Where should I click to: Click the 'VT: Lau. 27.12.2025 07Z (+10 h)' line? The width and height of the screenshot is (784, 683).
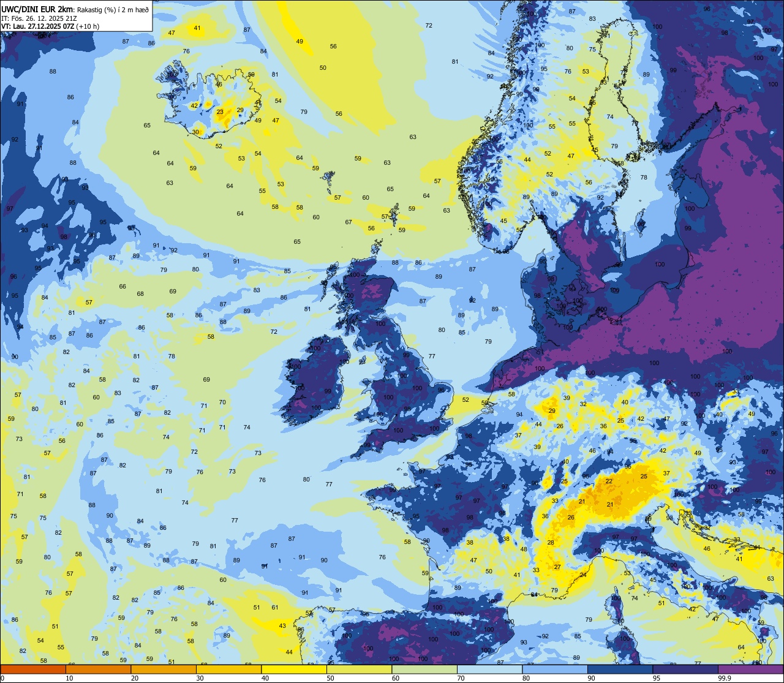point(50,26)
